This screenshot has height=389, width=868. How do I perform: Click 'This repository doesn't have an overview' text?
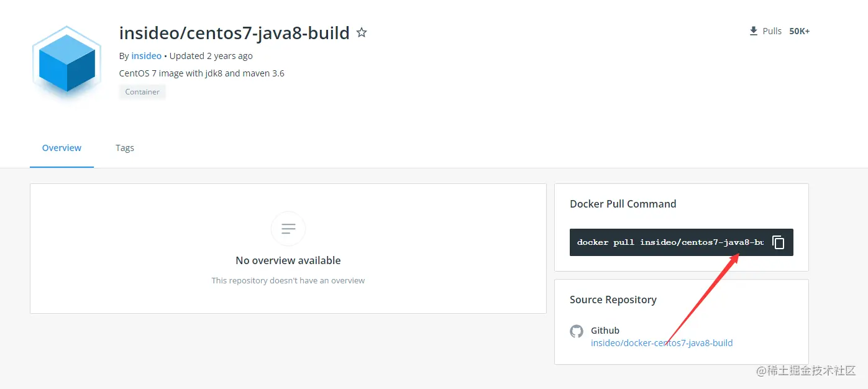[288, 281]
